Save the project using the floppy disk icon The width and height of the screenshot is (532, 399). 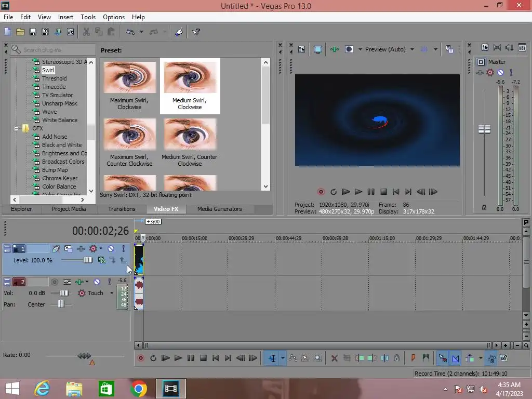pos(33,32)
